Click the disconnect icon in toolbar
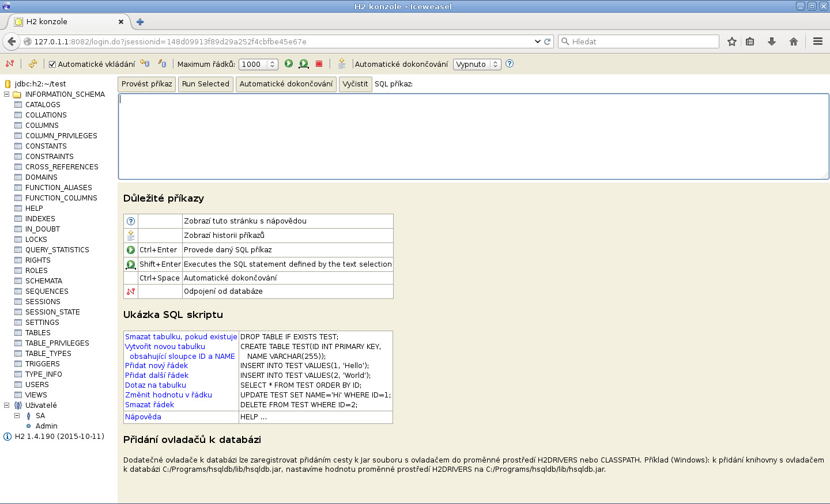The width and height of the screenshot is (830, 504). (x=10, y=64)
